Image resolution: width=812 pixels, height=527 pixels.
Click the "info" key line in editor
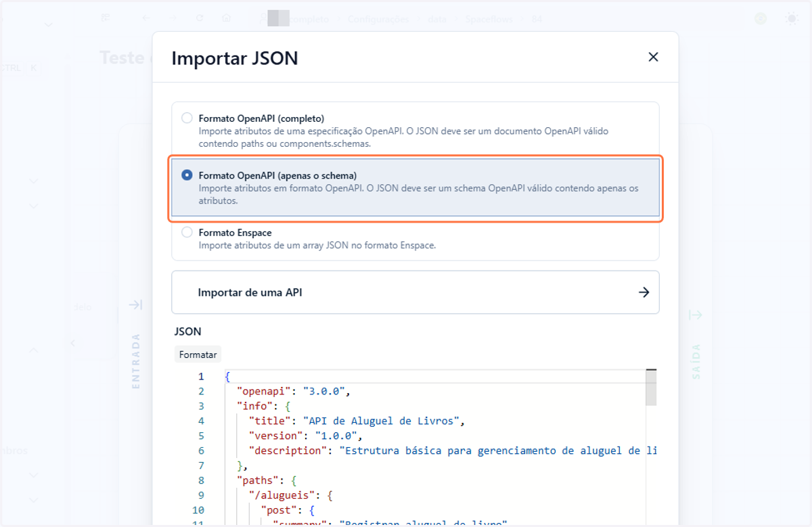tap(263, 406)
